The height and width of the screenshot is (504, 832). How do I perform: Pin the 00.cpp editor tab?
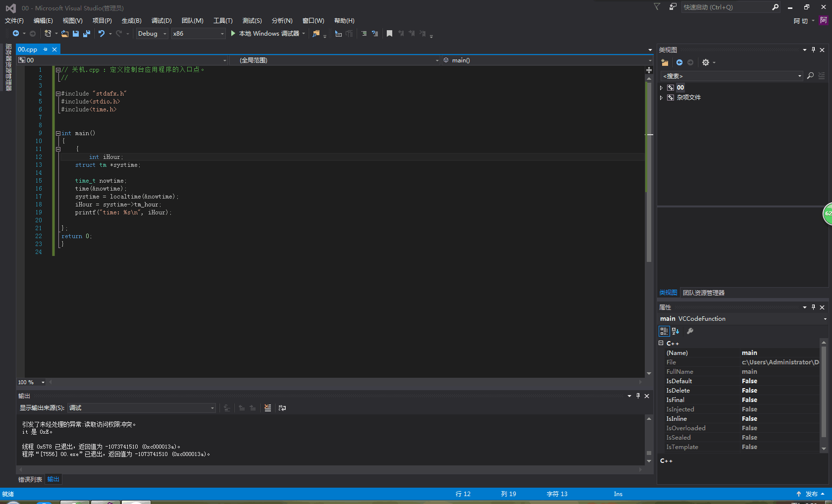pos(45,50)
